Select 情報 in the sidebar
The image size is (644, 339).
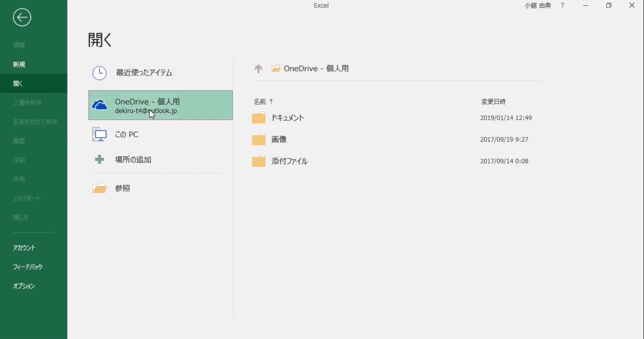pos(33,45)
